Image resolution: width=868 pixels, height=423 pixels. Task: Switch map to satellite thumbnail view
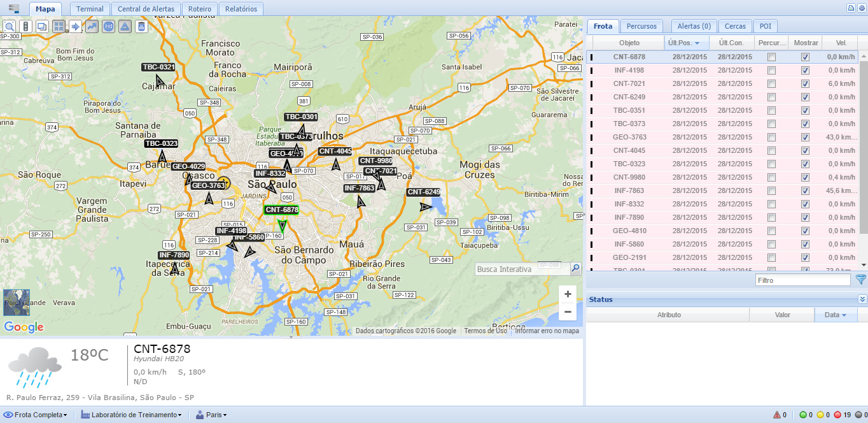(17, 303)
